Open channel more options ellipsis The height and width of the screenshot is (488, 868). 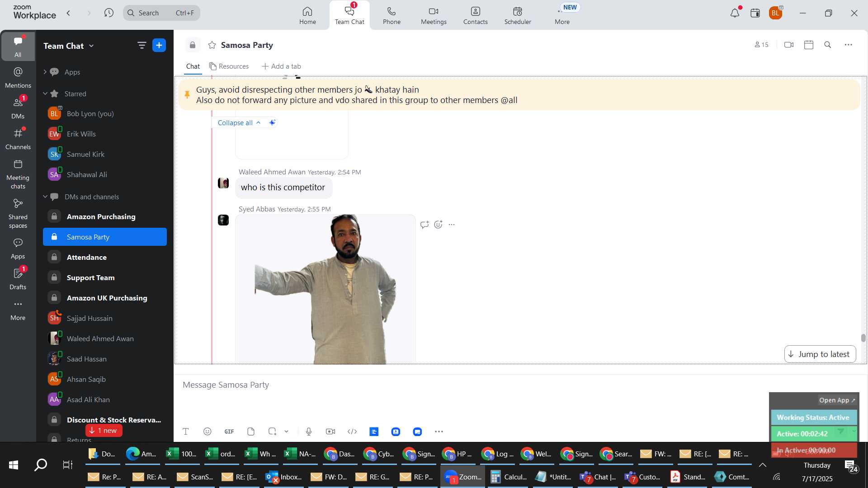[849, 45]
